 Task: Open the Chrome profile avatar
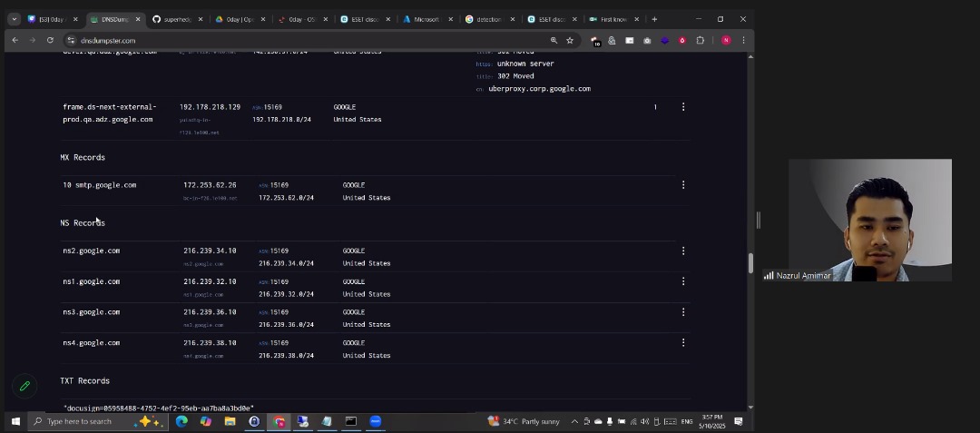pos(726,40)
